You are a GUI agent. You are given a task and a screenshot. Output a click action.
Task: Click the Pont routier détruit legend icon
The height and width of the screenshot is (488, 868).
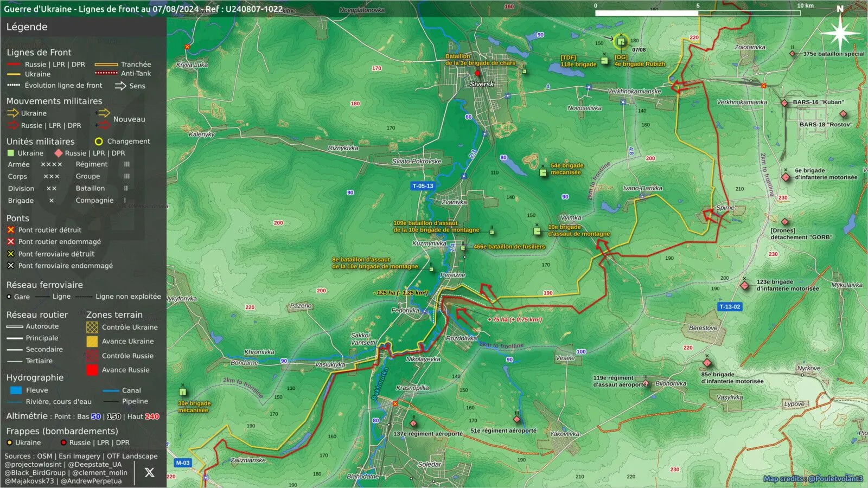[11, 230]
